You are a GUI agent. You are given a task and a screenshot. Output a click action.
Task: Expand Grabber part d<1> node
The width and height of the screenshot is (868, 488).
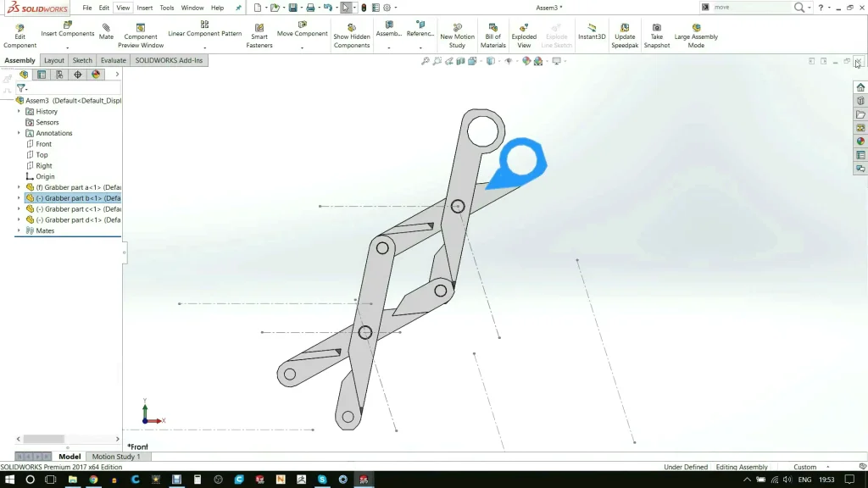[19, 219]
